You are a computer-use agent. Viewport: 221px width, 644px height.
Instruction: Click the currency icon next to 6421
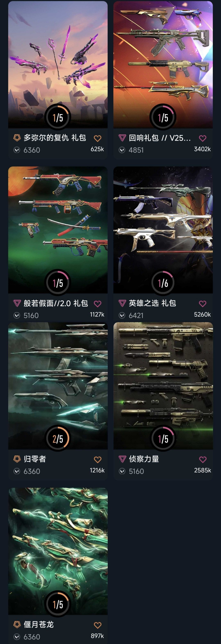pos(122,315)
